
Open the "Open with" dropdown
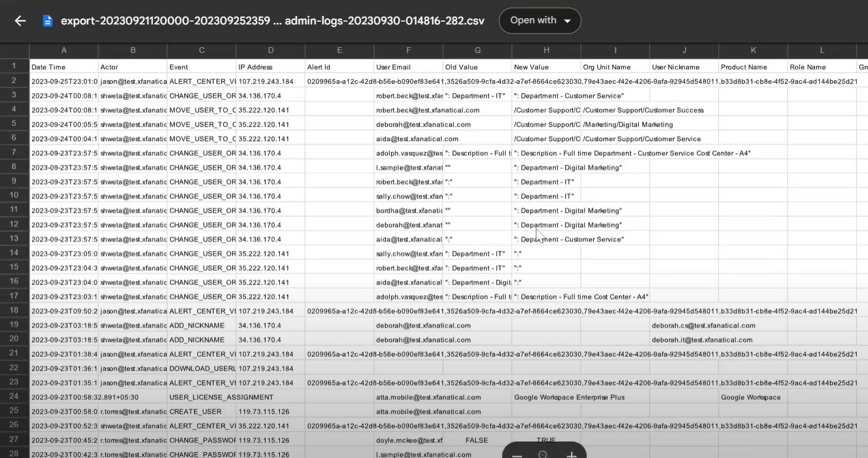point(539,20)
